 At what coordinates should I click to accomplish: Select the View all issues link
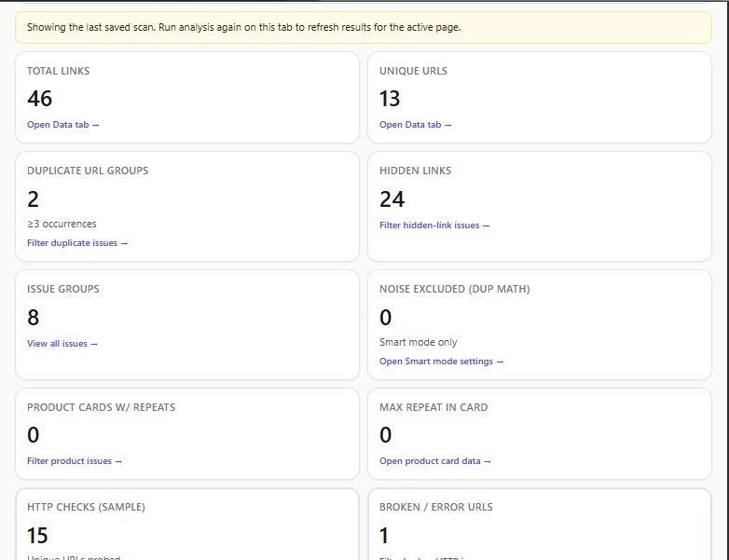pyautogui.click(x=62, y=344)
